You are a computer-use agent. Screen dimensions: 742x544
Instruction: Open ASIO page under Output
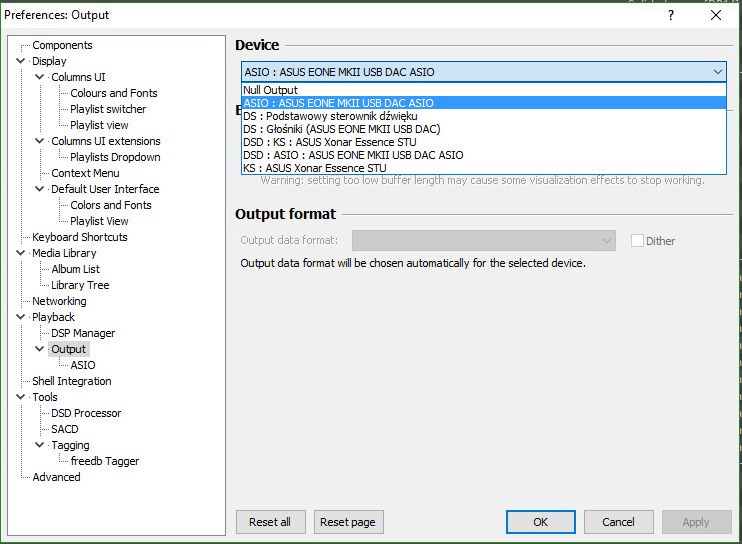pyautogui.click(x=83, y=365)
